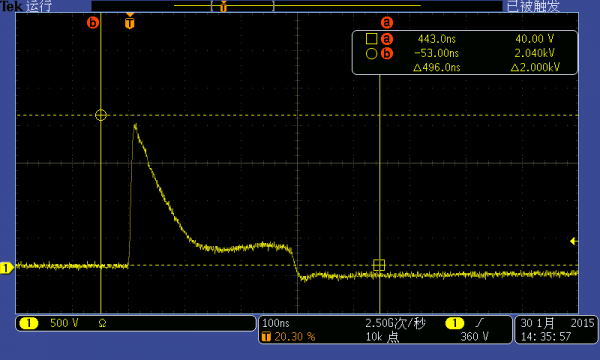Image resolution: width=600 pixels, height=360 pixels.
Task: Click the orange trigger T marker above the waveform
Action: (x=130, y=22)
